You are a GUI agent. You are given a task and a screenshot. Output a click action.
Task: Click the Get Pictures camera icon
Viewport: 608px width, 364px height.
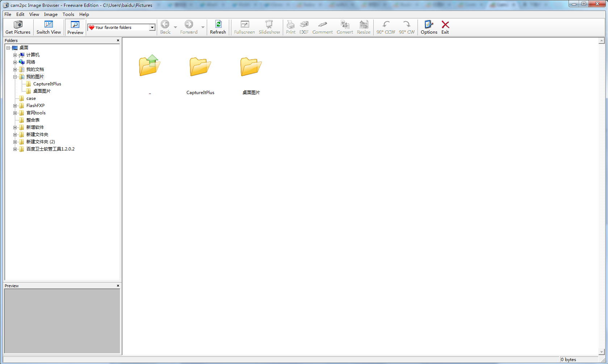click(18, 25)
